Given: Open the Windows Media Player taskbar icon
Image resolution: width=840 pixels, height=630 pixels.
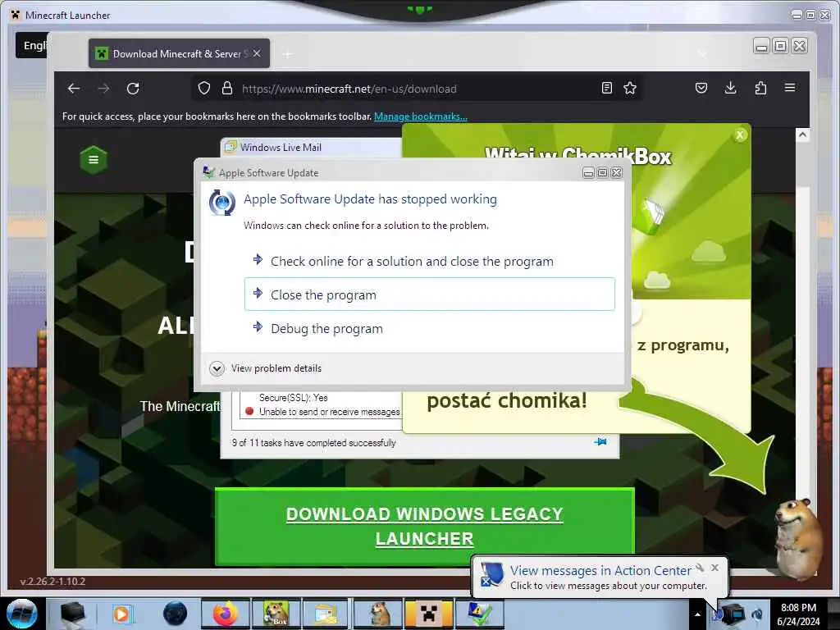Looking at the screenshot, I should click(x=121, y=614).
